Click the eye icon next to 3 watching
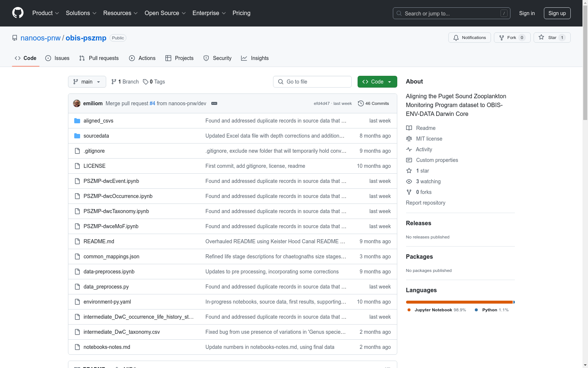Image resolution: width=588 pixels, height=368 pixels. (x=409, y=181)
